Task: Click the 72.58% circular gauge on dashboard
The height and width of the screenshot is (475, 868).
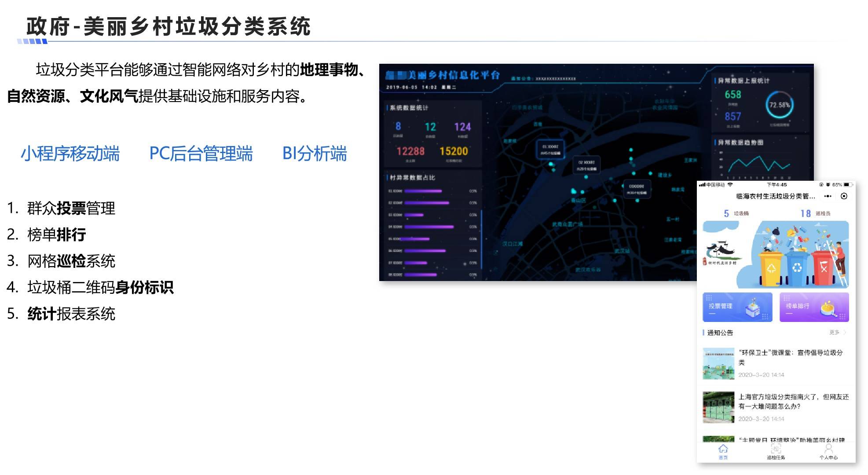Action: click(x=779, y=105)
